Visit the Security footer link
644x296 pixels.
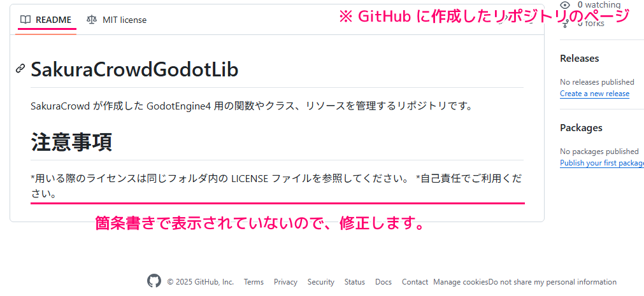tap(320, 282)
